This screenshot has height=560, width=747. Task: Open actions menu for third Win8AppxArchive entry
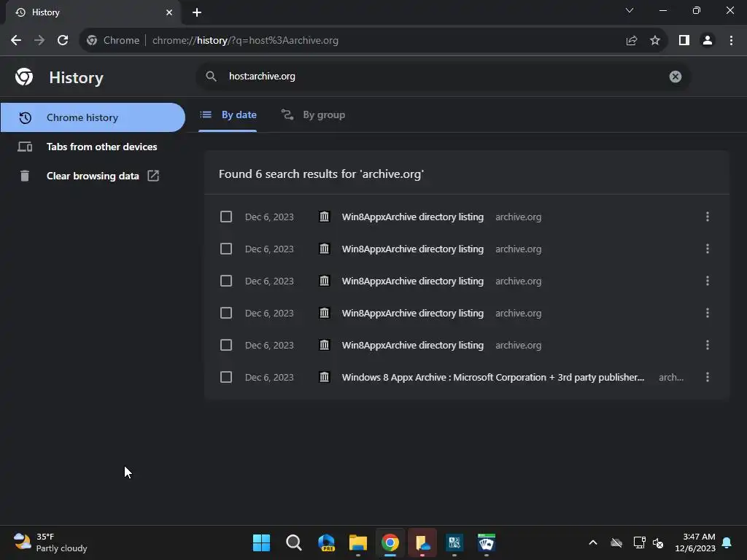(708, 281)
